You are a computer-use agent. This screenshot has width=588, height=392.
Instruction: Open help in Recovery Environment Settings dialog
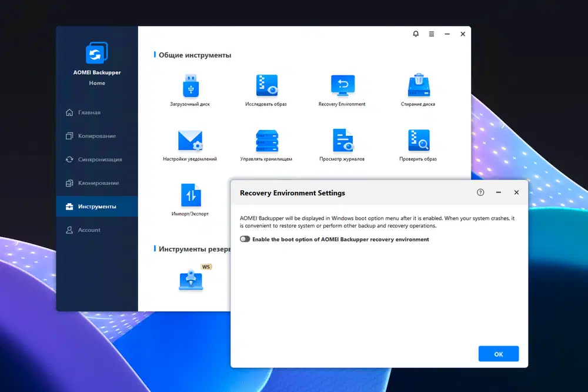480,192
